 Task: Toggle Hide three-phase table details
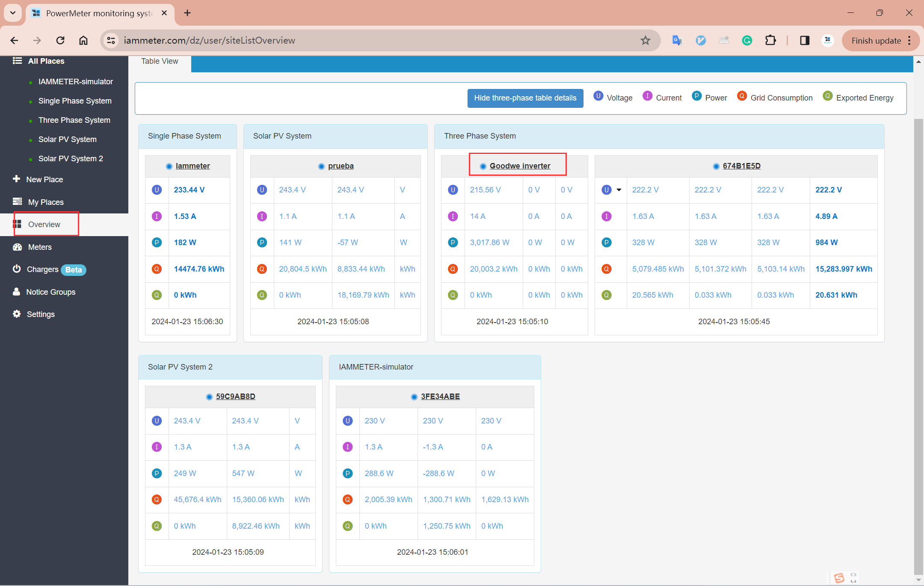coord(525,98)
